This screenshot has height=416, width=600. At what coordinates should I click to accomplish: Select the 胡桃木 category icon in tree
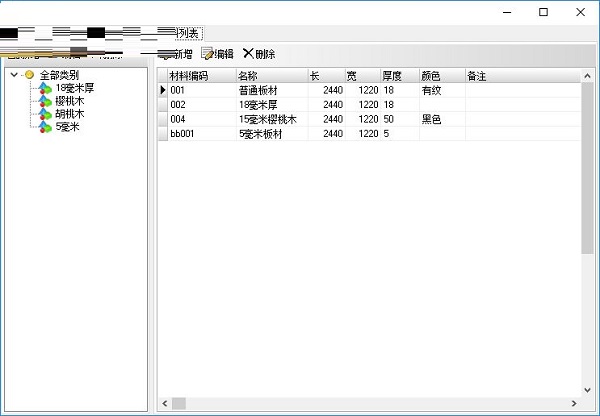pos(45,114)
